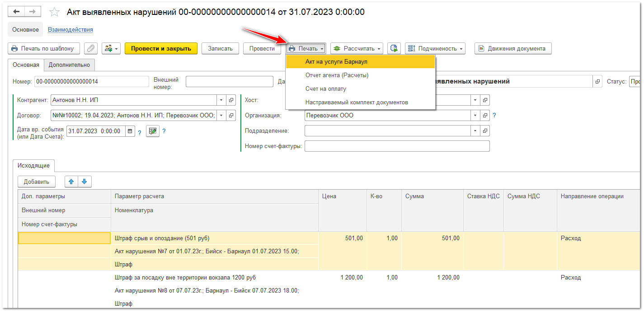Click the globe refresh icon in toolbar
Image resolution: width=644 pixels, height=312 pixels.
click(x=394, y=48)
